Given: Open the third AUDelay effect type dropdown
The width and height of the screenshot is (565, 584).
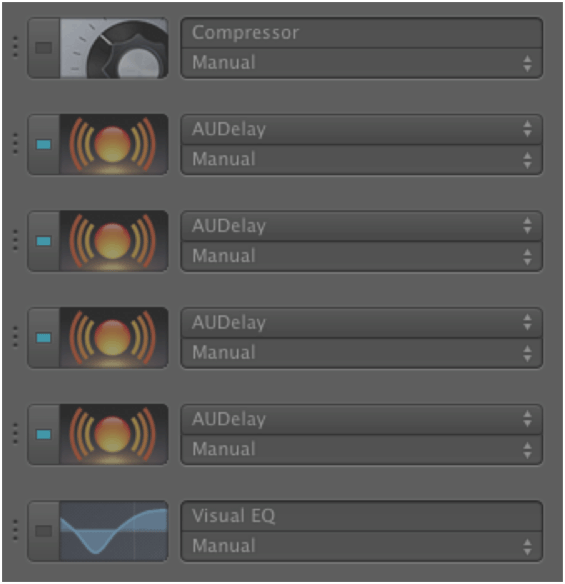Looking at the screenshot, I should point(361,323).
